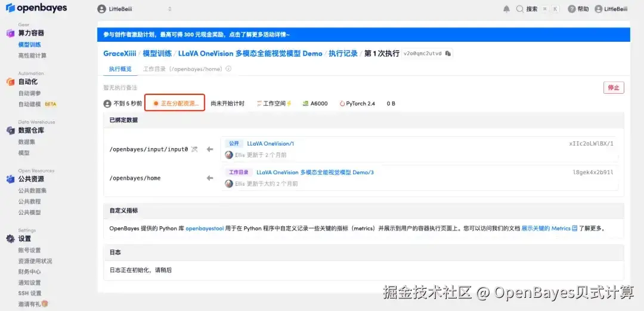Click the search magnifier icon
Image resolution: width=644 pixels, height=311 pixels.
[x=520, y=9]
